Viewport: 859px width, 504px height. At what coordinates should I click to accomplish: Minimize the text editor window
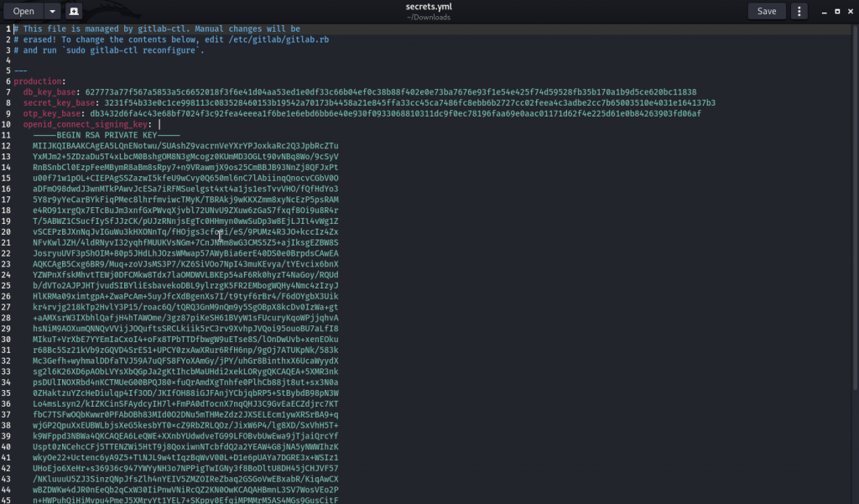click(x=823, y=11)
